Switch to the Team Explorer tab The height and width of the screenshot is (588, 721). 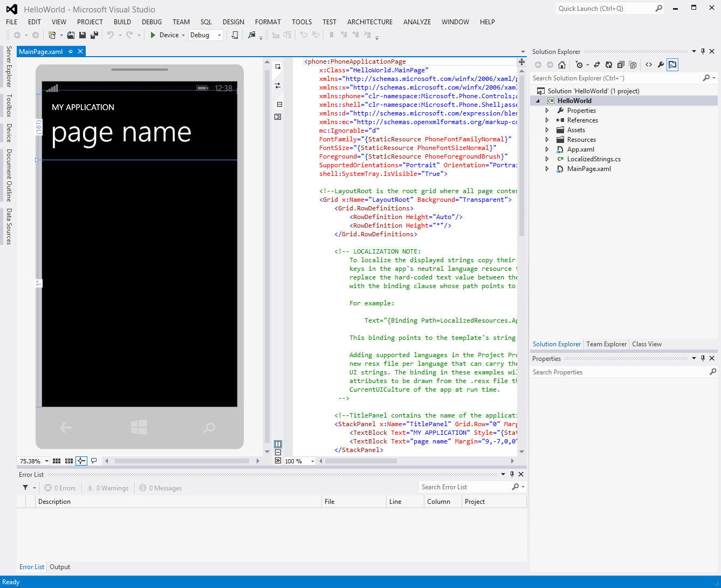[606, 344]
